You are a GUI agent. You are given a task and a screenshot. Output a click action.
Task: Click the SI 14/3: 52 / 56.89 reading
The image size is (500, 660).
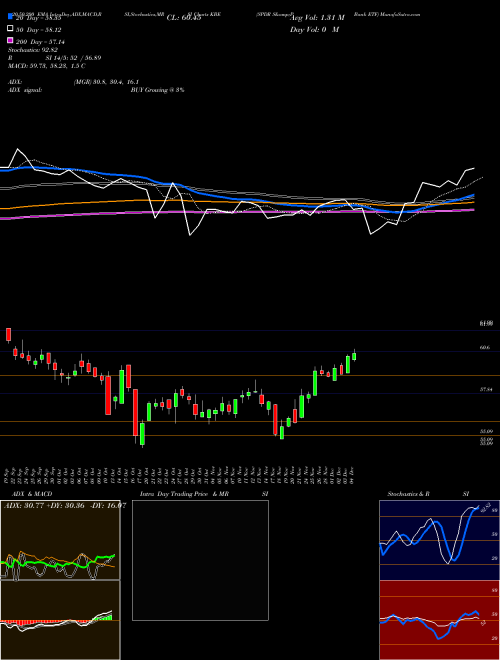tap(73, 58)
